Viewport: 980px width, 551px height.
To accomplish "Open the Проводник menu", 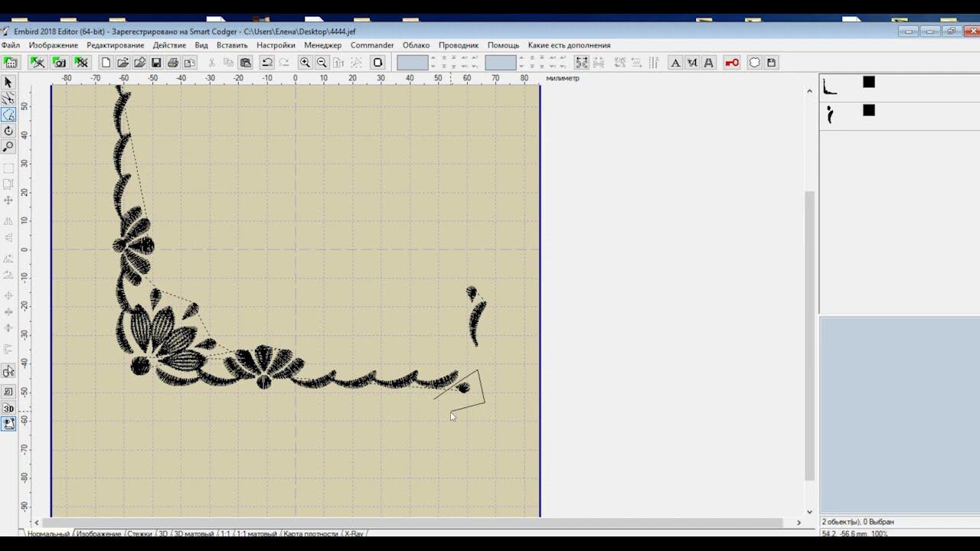I will click(459, 45).
